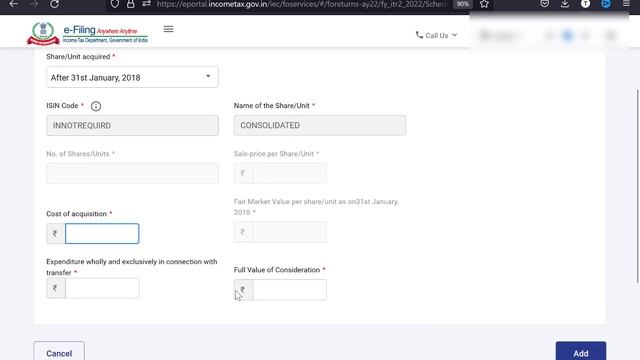The image size is (640, 360).
Task: Click the Expenditure in connection with transfer input
Action: tap(102, 288)
